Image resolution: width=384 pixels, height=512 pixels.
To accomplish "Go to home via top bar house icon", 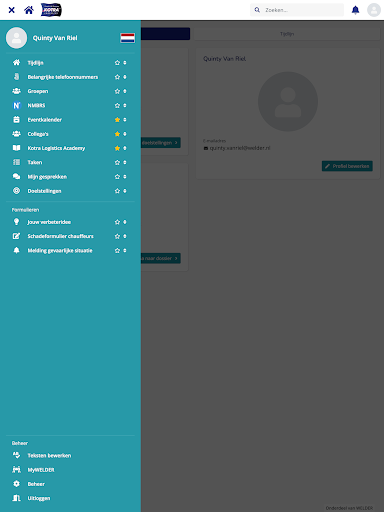I will (x=29, y=10).
